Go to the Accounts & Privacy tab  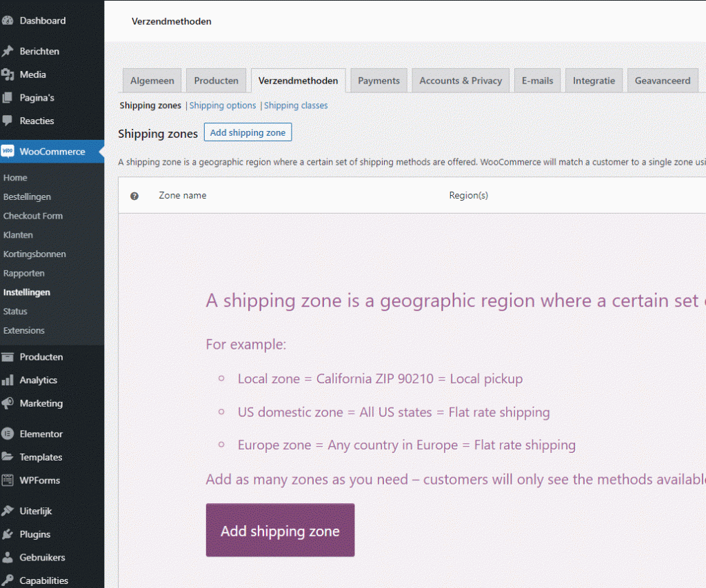click(x=461, y=81)
